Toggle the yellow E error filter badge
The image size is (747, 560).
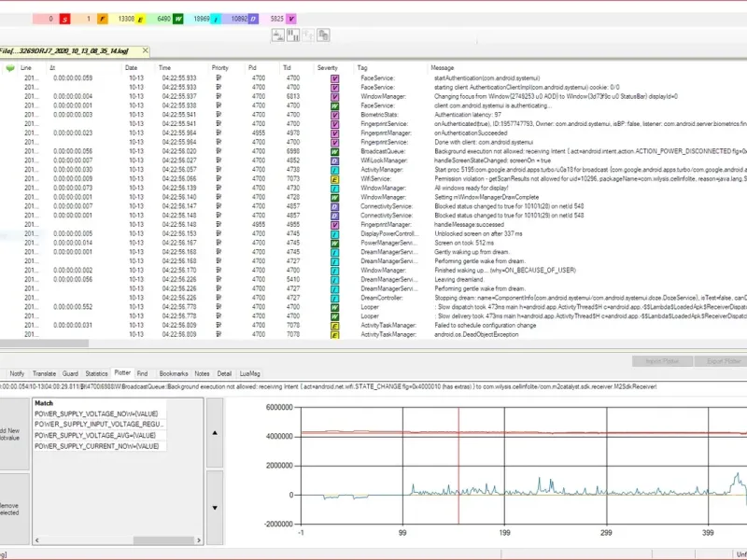(140, 19)
